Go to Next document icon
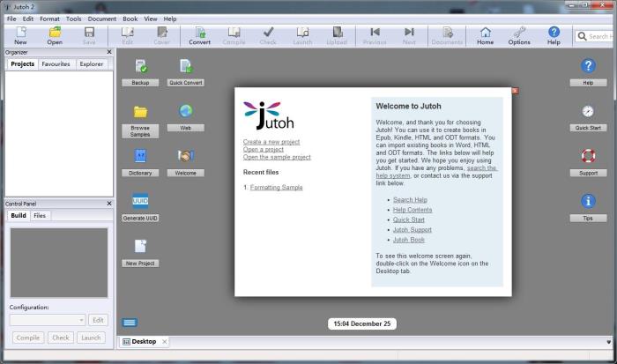 pos(409,36)
